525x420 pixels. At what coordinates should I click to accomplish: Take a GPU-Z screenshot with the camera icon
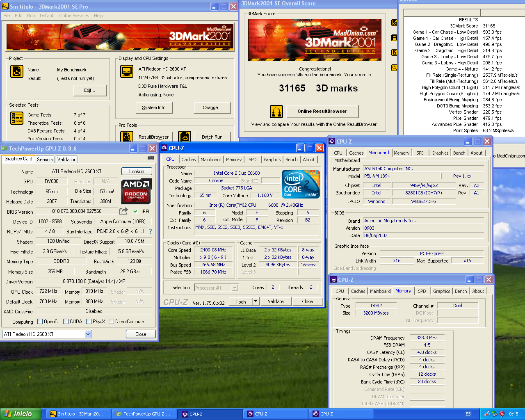[x=151, y=158]
